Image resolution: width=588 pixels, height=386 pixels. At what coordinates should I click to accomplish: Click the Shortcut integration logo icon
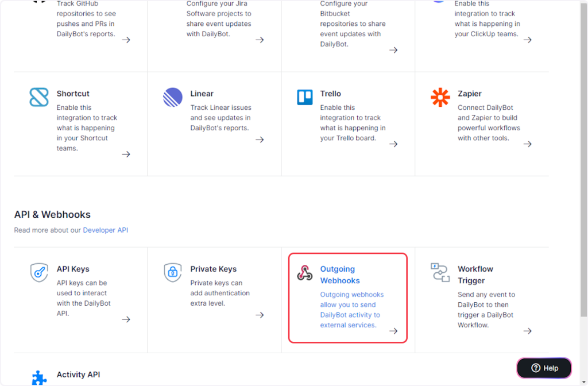pos(39,97)
